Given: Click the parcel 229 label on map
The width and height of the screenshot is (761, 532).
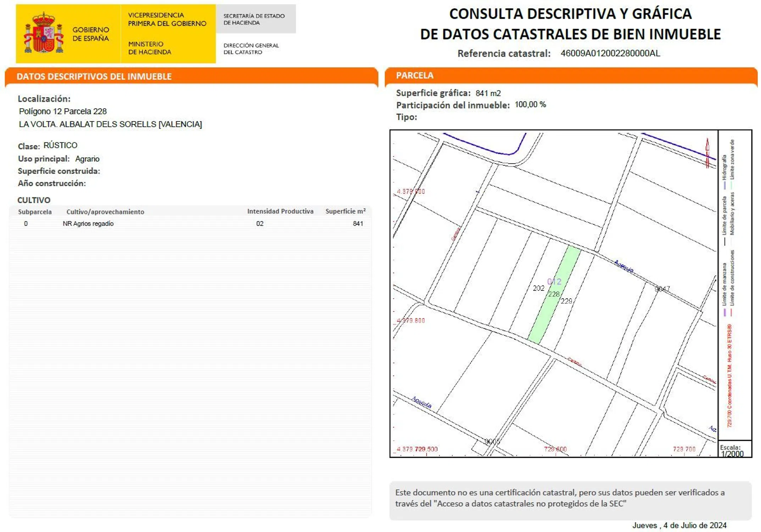Looking at the screenshot, I should pyautogui.click(x=566, y=301).
